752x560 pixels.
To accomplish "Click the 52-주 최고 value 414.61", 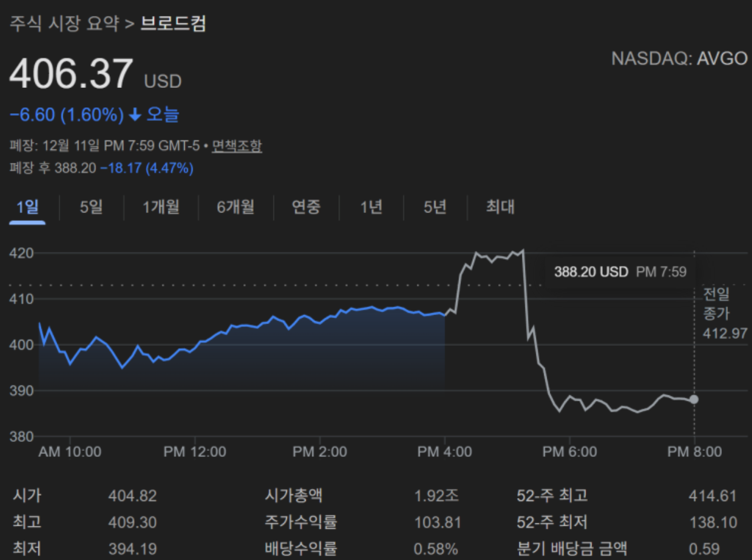I will 712,496.
